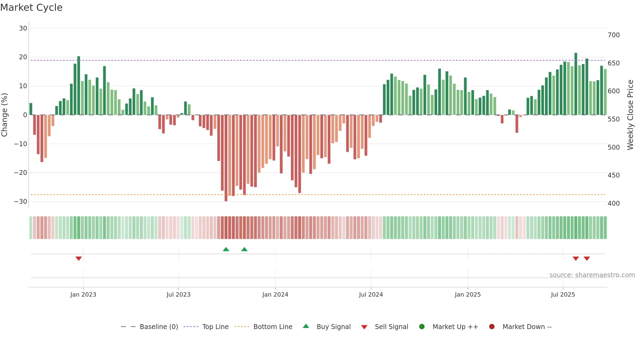
Task: Click the Market Cycle chart title
Action: pos(31,8)
